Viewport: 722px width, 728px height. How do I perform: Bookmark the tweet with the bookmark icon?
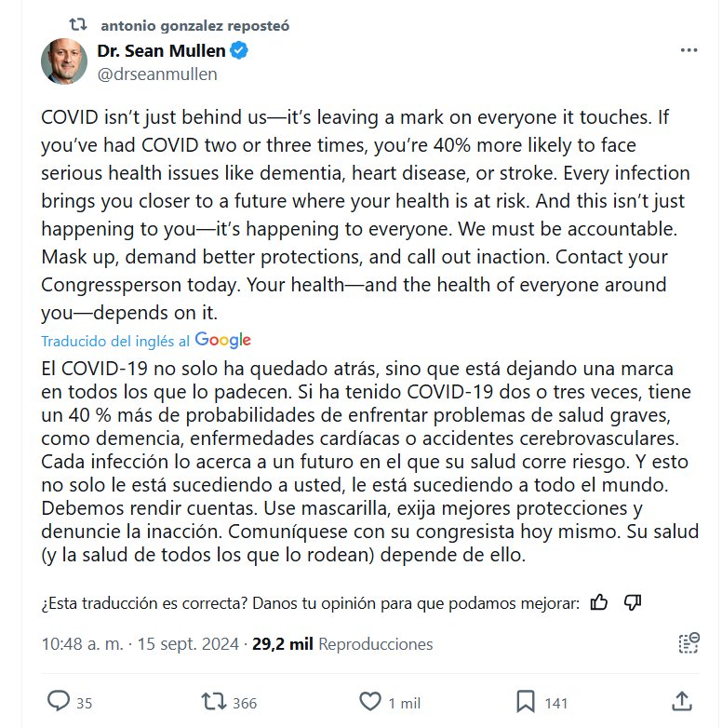pos(526,701)
